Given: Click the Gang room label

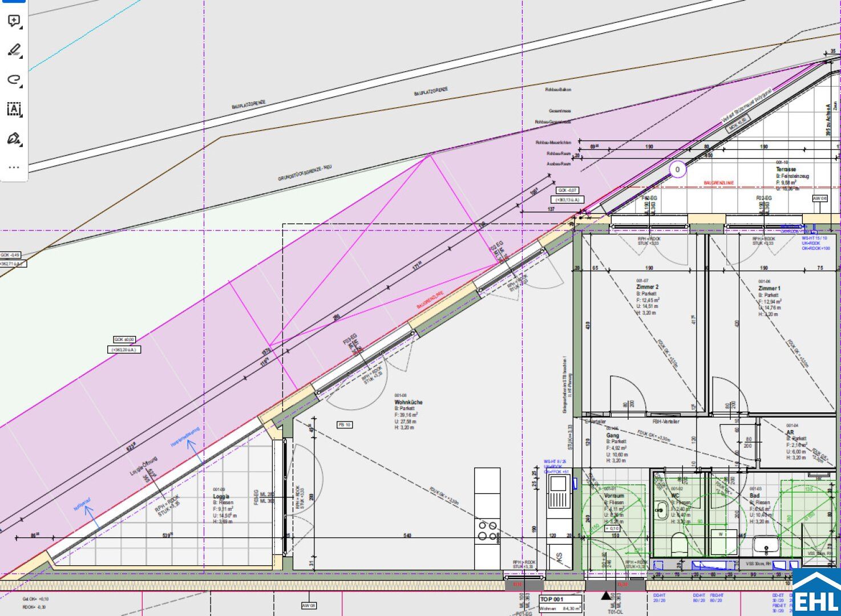Looking at the screenshot, I should click(612, 435).
